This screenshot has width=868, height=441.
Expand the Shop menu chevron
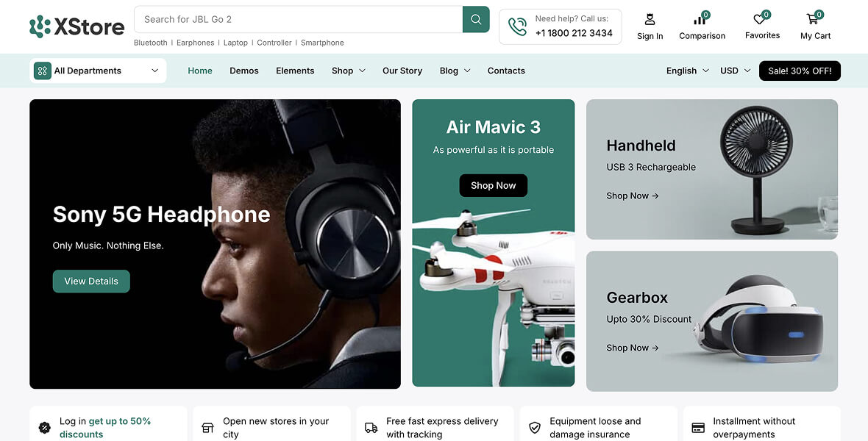[362, 71]
